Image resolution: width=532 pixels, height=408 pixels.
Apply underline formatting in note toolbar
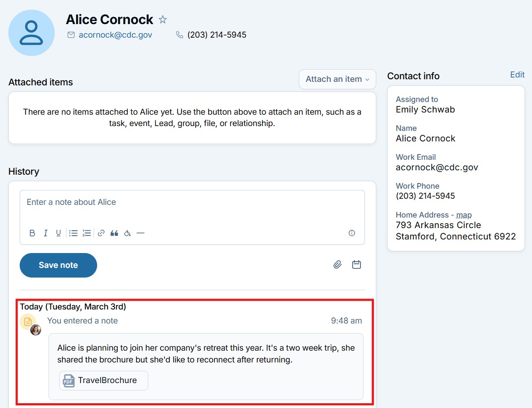point(58,233)
